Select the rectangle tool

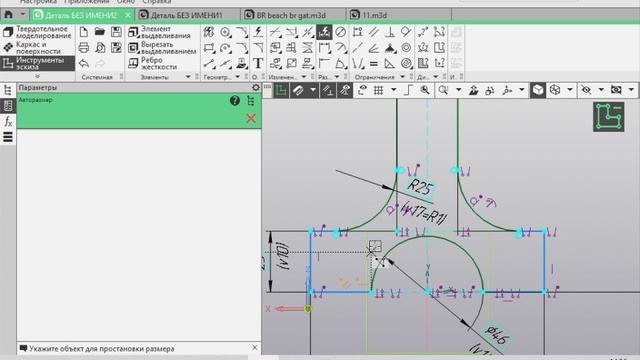point(209,48)
